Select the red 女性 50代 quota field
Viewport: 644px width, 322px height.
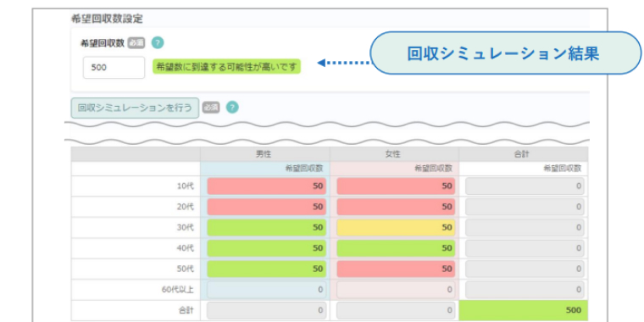(396, 269)
